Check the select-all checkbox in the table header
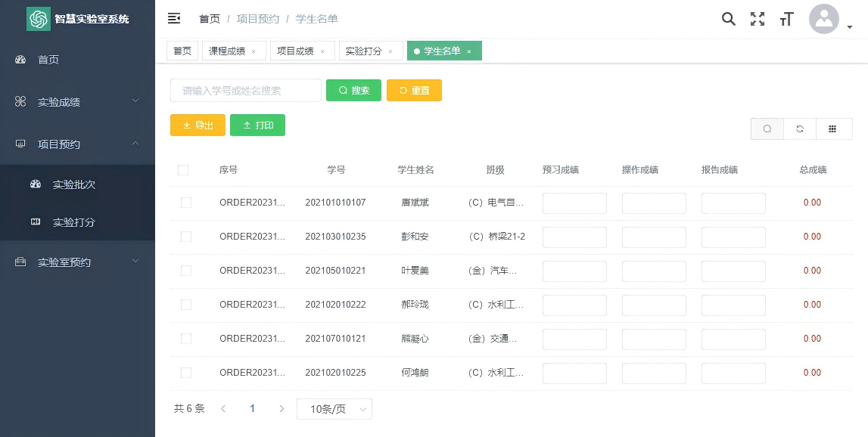 [x=183, y=170]
